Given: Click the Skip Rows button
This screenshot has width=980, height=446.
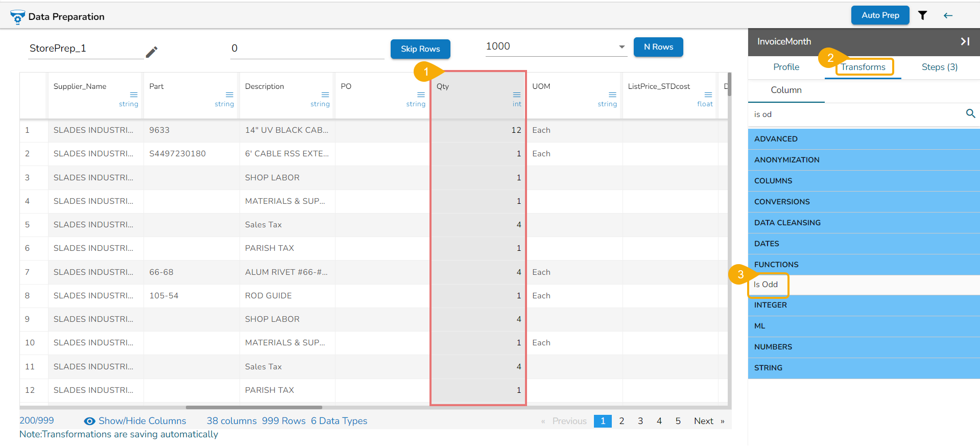Looking at the screenshot, I should click(420, 49).
